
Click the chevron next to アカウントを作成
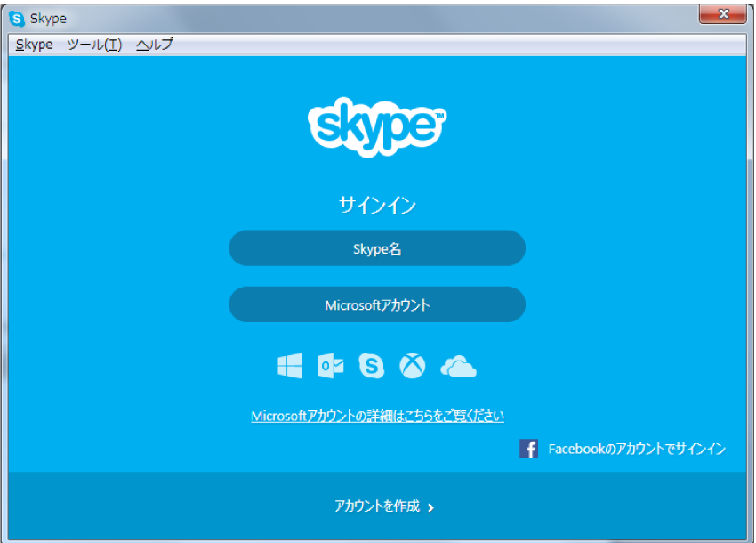(431, 507)
